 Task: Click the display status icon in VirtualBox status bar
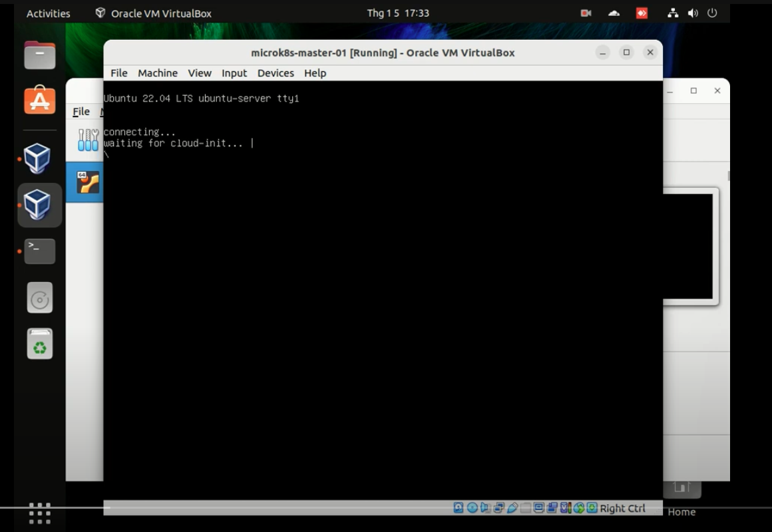pyautogui.click(x=539, y=508)
